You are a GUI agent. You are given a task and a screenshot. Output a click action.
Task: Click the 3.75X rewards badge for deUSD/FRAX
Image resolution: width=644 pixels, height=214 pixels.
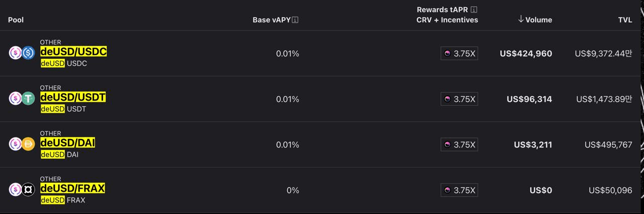click(x=459, y=190)
